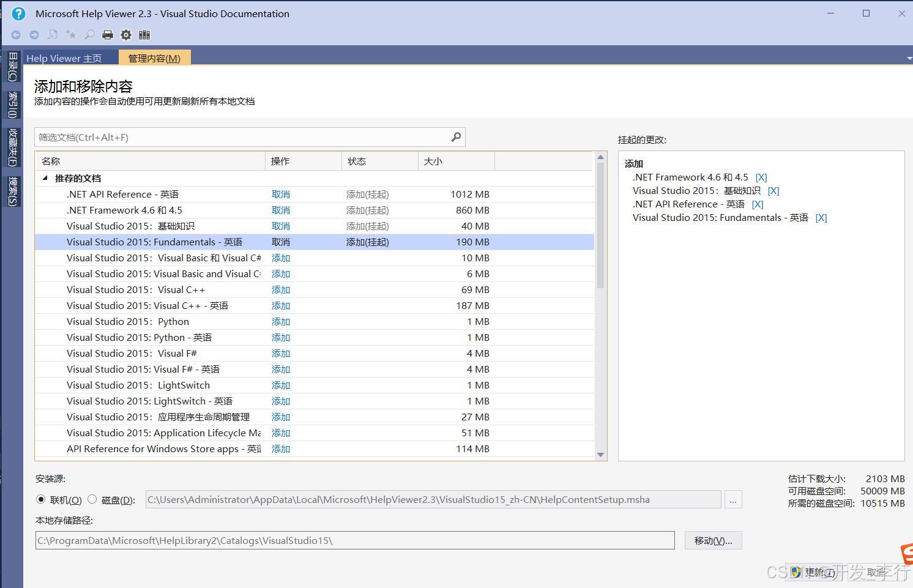Click the 移动(V)... button
Screen dimensions: 913x588
(x=713, y=540)
